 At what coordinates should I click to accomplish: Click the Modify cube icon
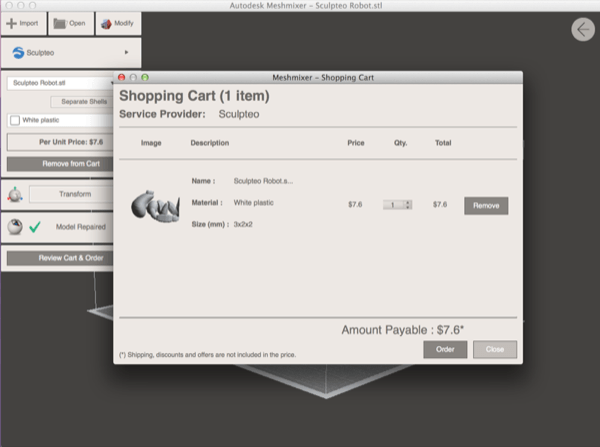click(106, 23)
